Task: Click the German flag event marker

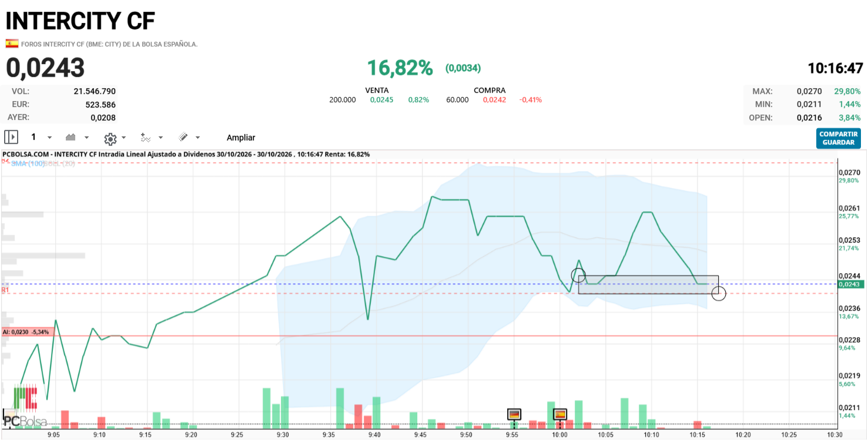Action: click(x=514, y=414)
